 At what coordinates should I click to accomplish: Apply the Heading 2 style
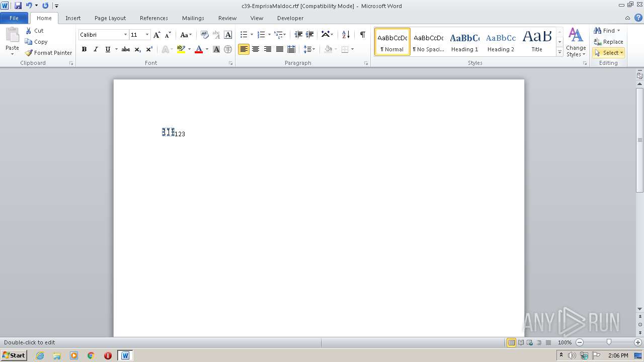click(x=501, y=42)
